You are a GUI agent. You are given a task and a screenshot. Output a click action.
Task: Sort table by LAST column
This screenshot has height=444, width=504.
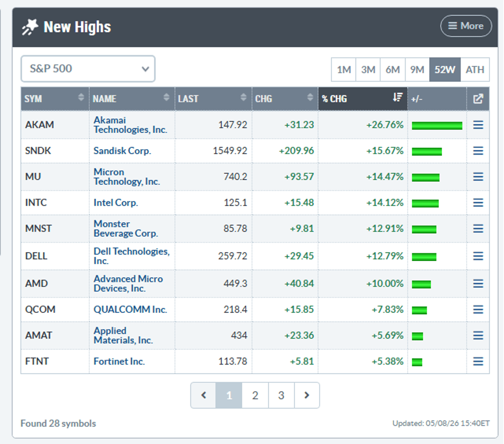213,99
